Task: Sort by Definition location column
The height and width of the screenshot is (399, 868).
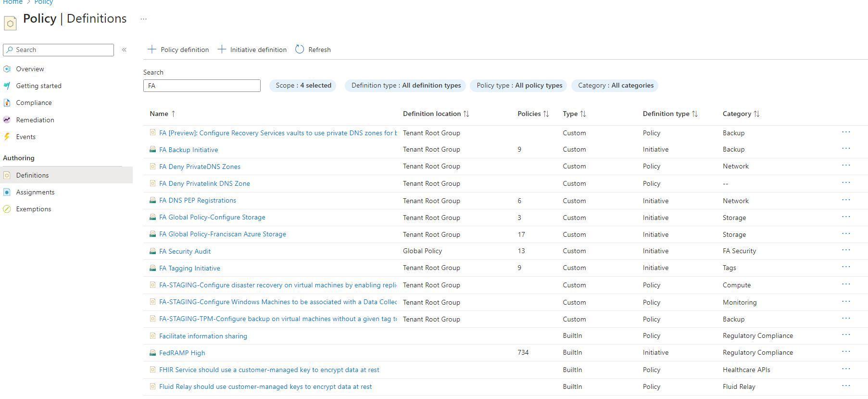Action: (x=436, y=114)
